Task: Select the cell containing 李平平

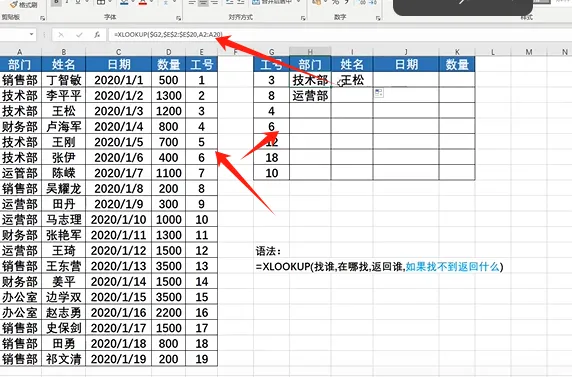Action: tap(63, 95)
